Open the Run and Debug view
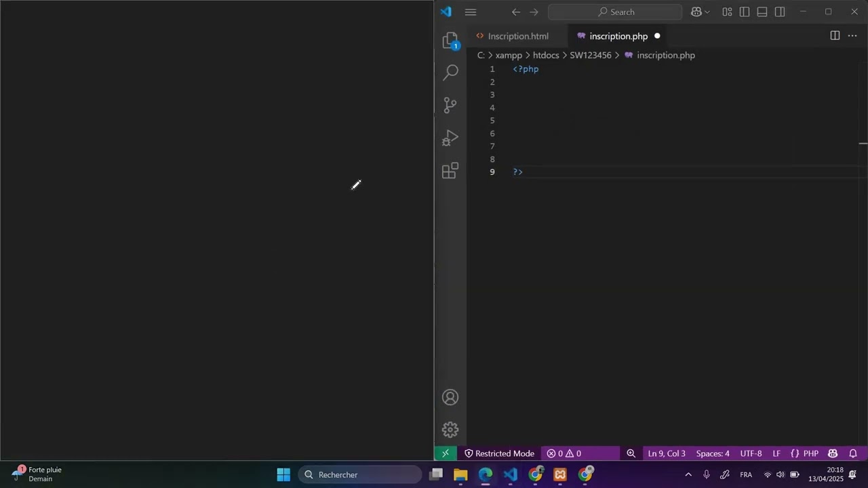Screen dimensions: 868x488 (x=450, y=138)
